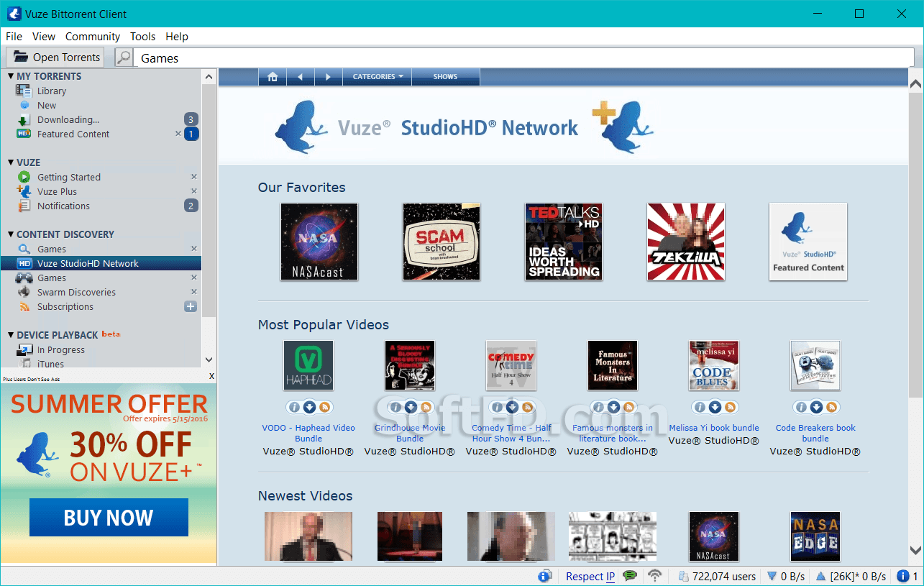Navigate forward with the right arrow
Viewport: 924px width, 586px height.
coord(329,77)
